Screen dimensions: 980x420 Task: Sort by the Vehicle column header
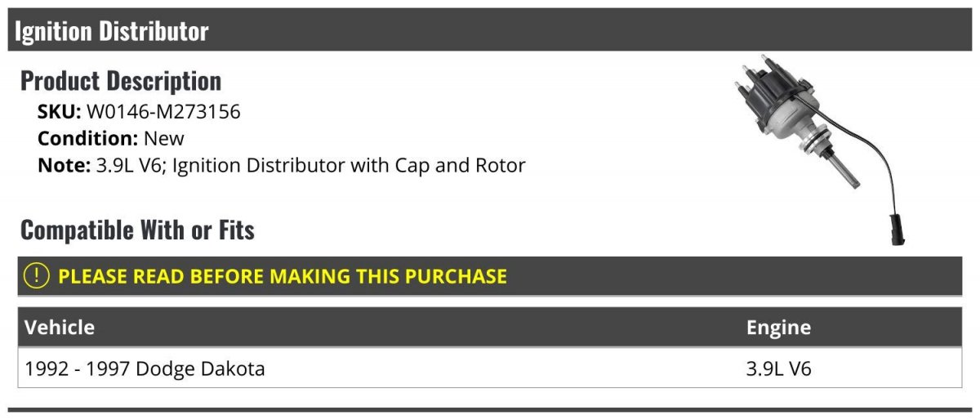pyautogui.click(x=60, y=328)
